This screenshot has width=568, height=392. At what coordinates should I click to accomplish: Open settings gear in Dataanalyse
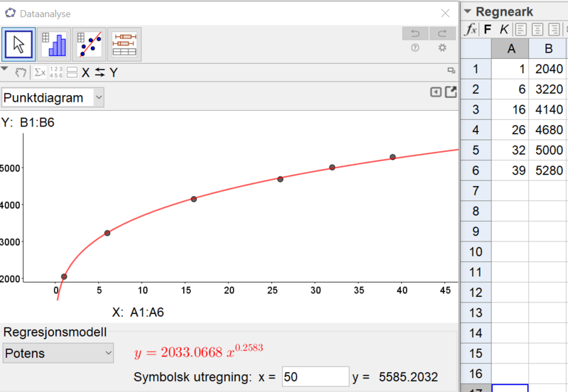pos(442,48)
